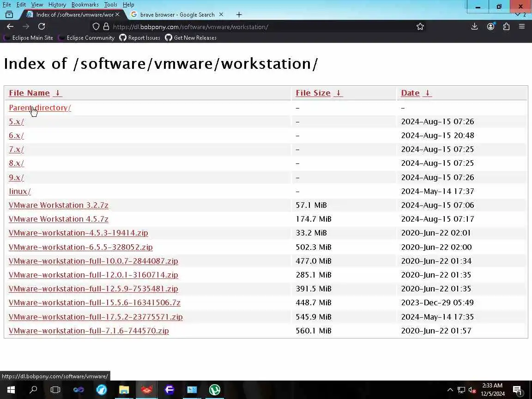Open the application hamburger menu
Image resolution: width=532 pixels, height=399 pixels.
522,26
